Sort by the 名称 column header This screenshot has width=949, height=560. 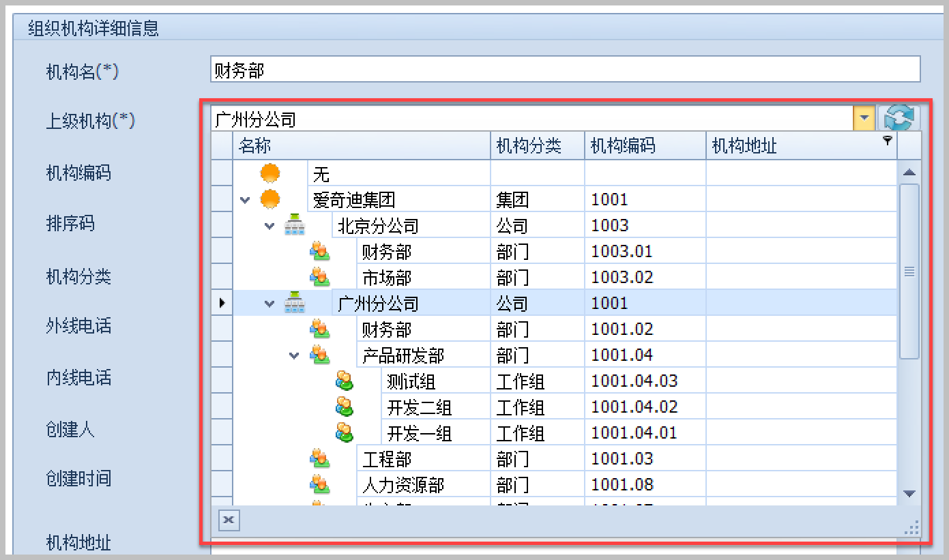362,145
